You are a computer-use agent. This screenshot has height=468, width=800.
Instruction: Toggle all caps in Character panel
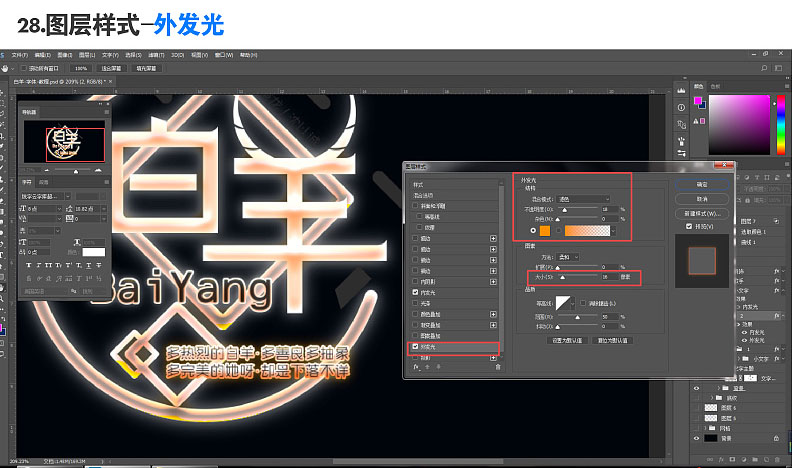pyautogui.click(x=48, y=265)
